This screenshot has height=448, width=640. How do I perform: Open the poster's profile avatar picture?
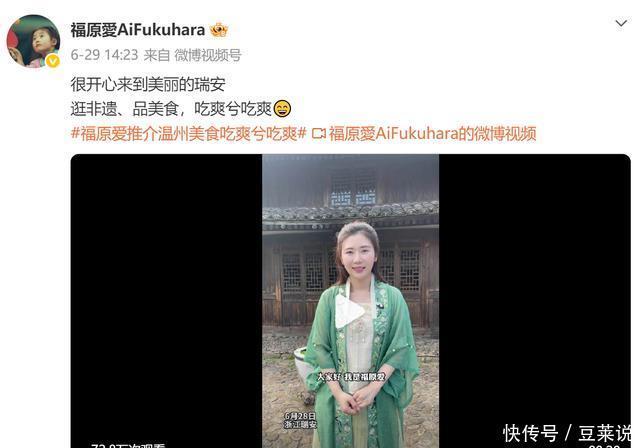(x=33, y=41)
